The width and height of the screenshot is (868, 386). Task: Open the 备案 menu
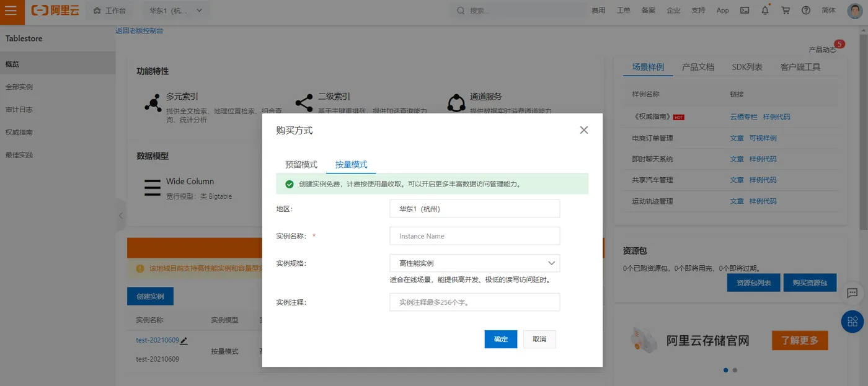pyautogui.click(x=649, y=11)
